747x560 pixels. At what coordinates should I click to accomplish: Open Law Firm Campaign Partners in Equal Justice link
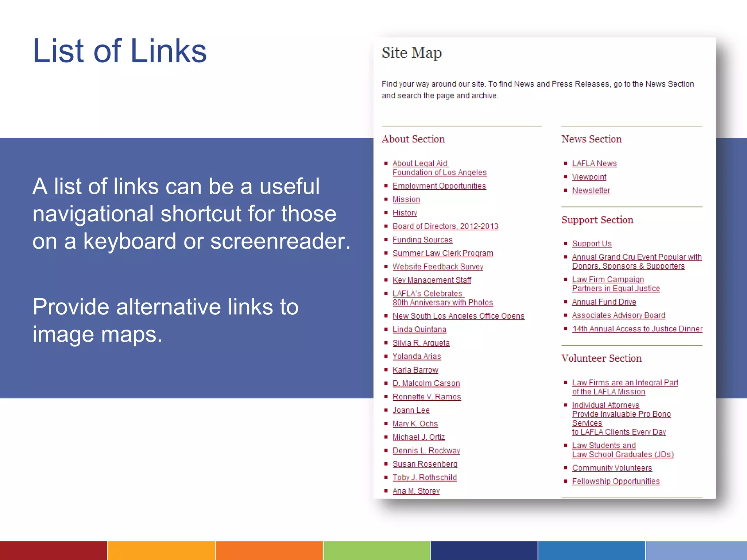coord(616,284)
